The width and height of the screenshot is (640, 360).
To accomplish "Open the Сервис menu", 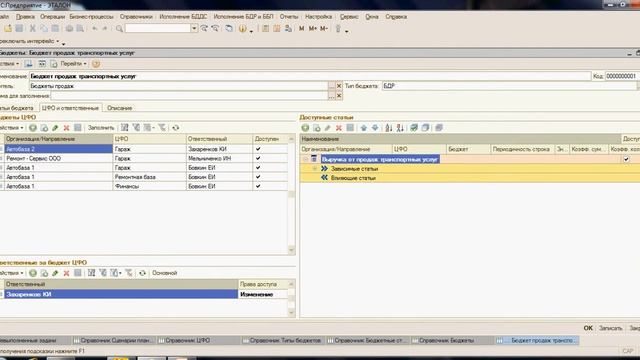I will (349, 17).
